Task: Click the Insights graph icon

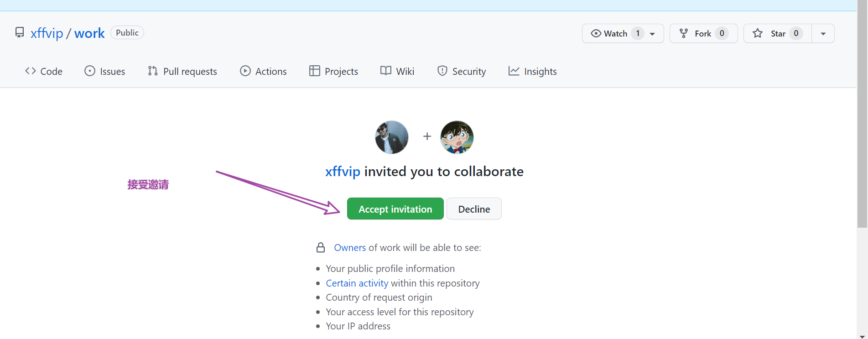Action: pos(514,71)
